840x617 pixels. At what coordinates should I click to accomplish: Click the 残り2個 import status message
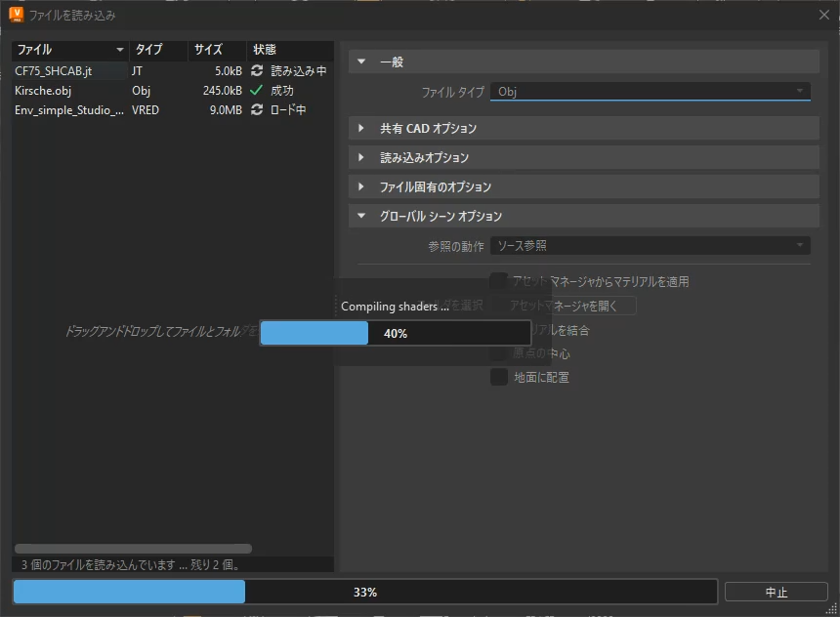coord(130,564)
